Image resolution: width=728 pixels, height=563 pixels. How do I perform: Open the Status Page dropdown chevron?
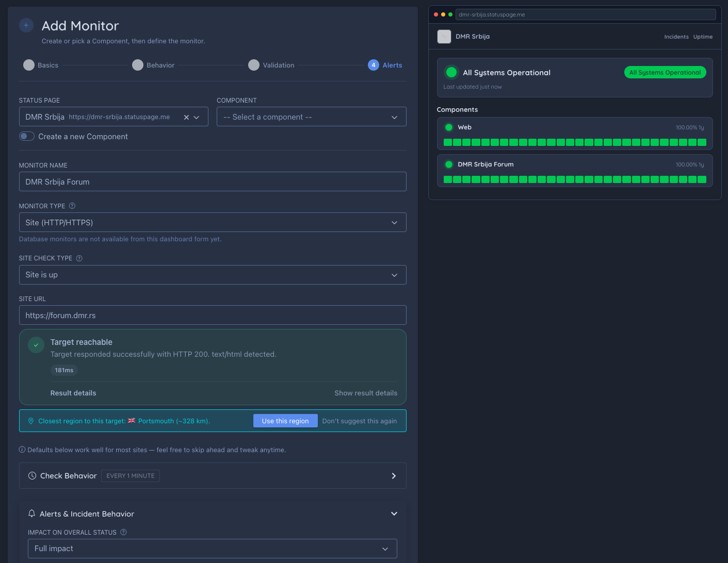(197, 117)
